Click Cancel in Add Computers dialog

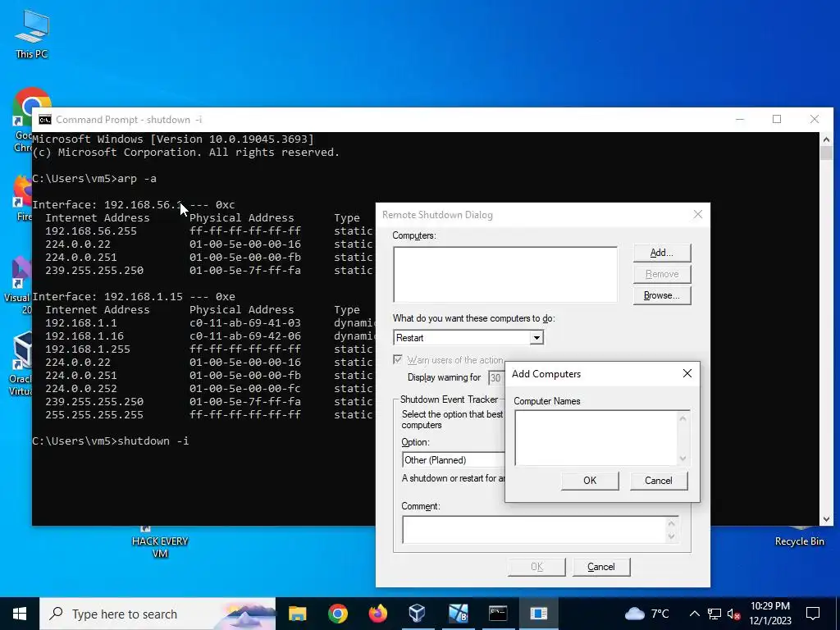pyautogui.click(x=659, y=481)
